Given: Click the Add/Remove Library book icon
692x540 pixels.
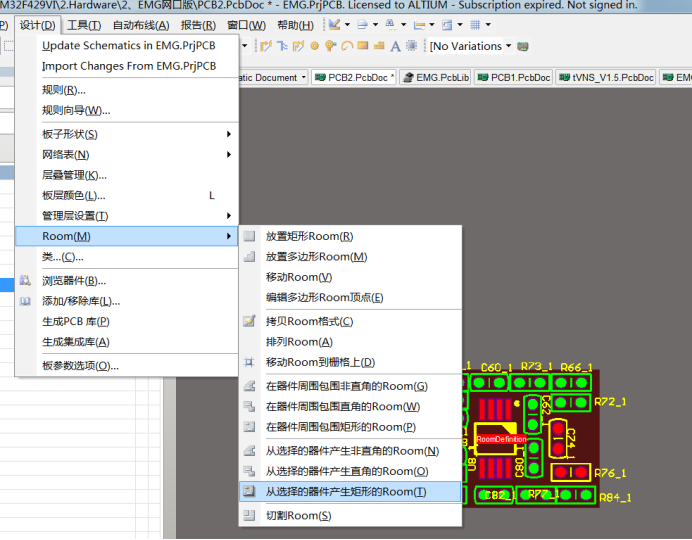Looking at the screenshot, I should click(25, 301).
